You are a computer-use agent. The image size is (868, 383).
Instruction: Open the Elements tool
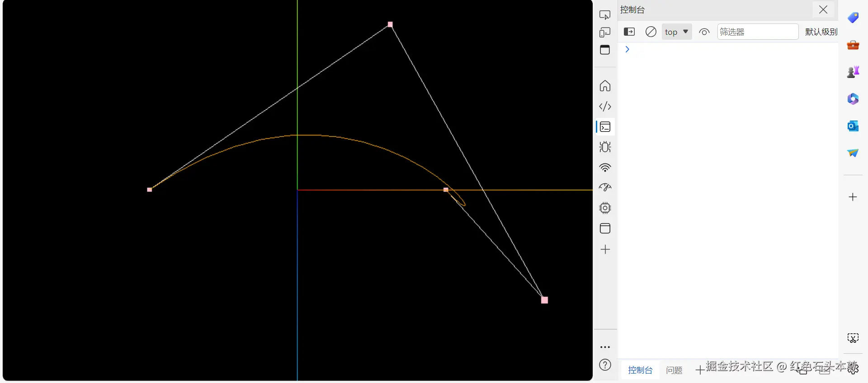(x=605, y=107)
